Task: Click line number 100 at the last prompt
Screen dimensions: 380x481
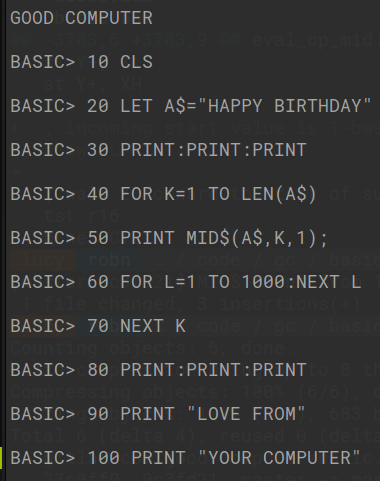Action: pyautogui.click(x=103, y=458)
